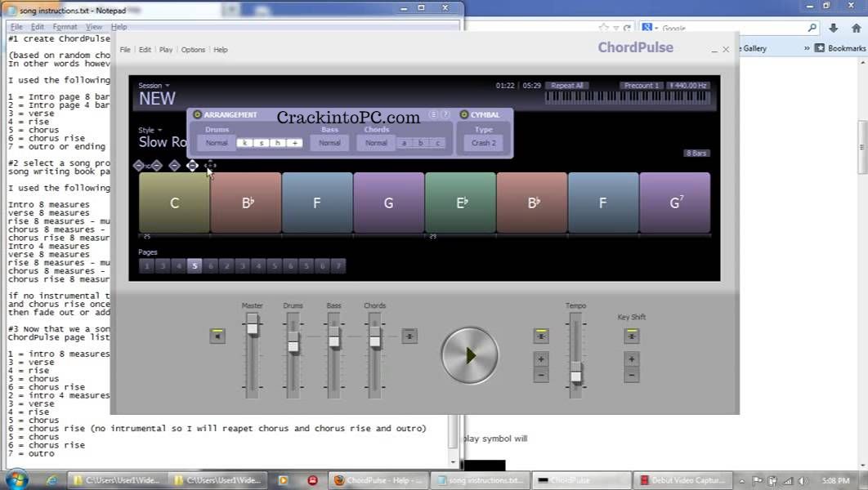Open the Style dropdown menu

pos(150,130)
